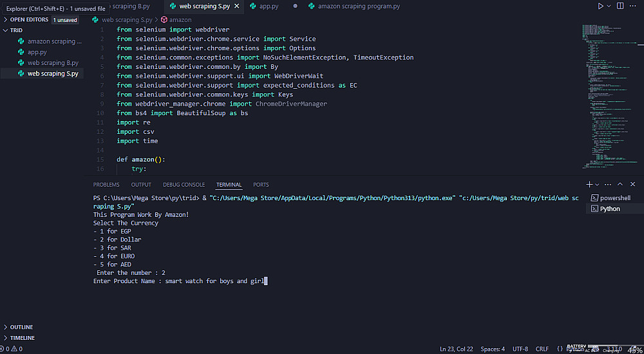Open the PORTS panel tab

pyautogui.click(x=261, y=185)
